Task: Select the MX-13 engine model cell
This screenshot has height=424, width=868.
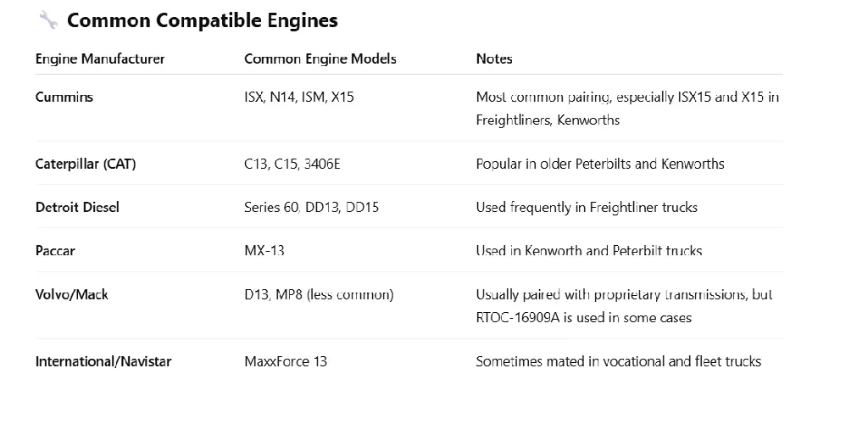Action: coord(264,251)
